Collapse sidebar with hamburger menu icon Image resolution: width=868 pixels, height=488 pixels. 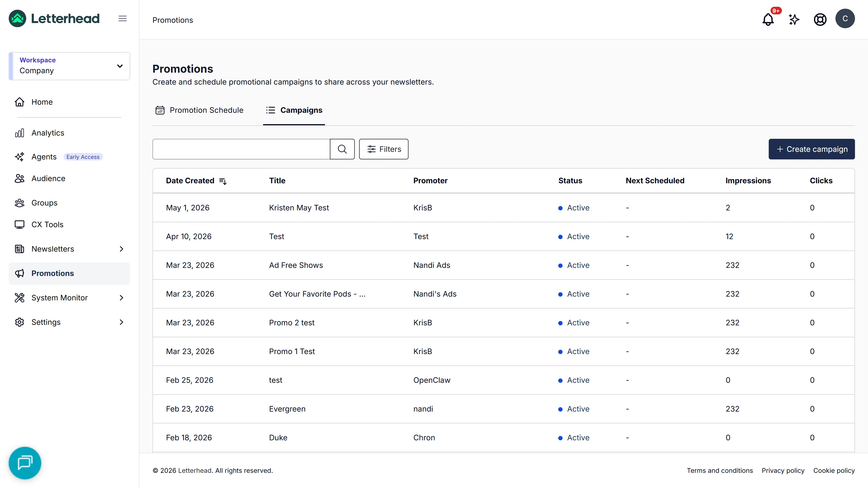123,18
